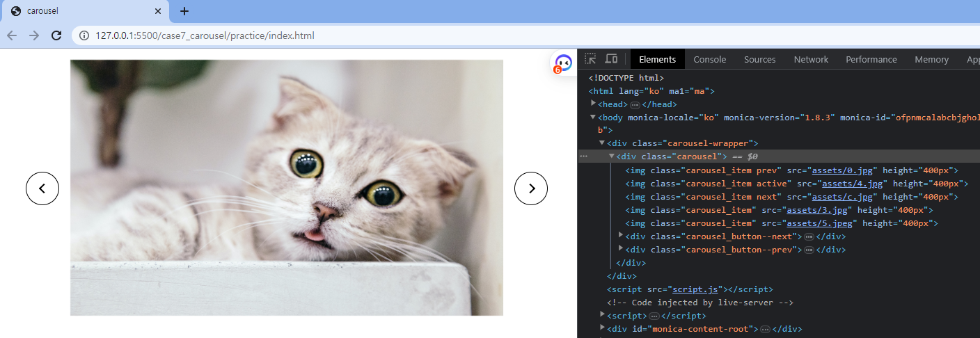Open the assets/3.jpg source link
This screenshot has width=980, height=338.
pyautogui.click(x=817, y=210)
